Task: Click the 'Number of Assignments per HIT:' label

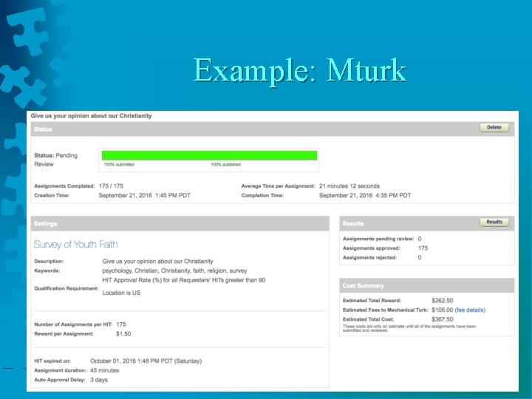Action: (73, 324)
